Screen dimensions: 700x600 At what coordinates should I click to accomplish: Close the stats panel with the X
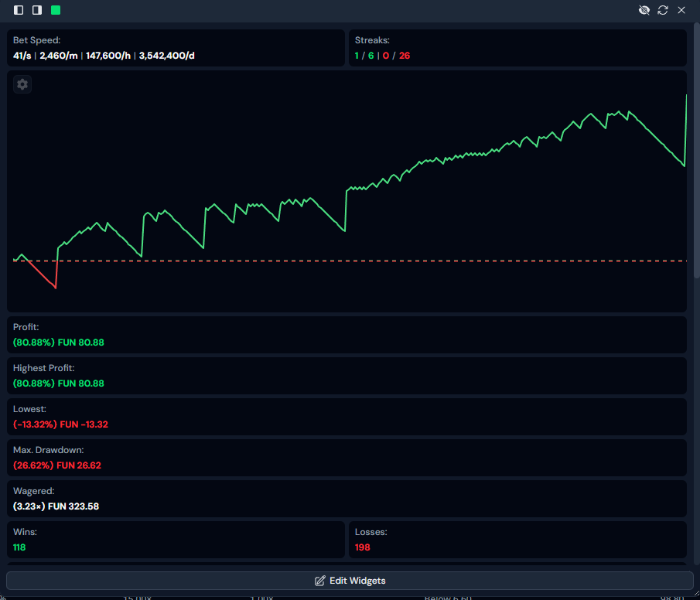681,10
